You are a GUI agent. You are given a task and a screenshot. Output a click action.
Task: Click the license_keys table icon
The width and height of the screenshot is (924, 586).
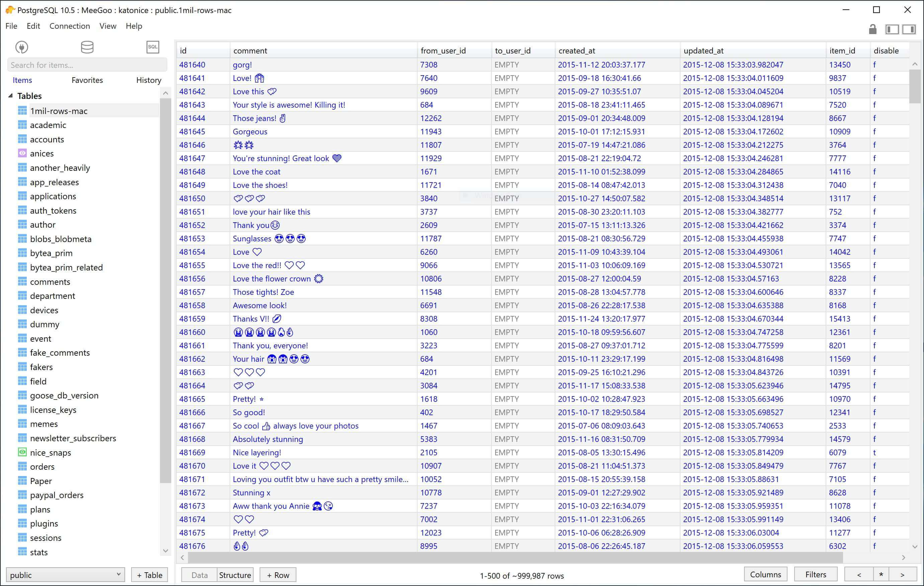pos(23,409)
